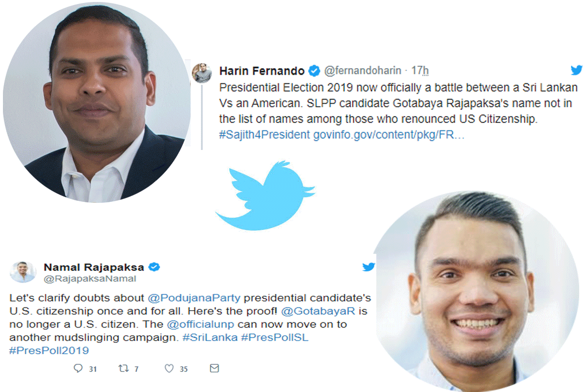Send the tweet via the envelope icon
The height and width of the screenshot is (392, 588).
214,368
